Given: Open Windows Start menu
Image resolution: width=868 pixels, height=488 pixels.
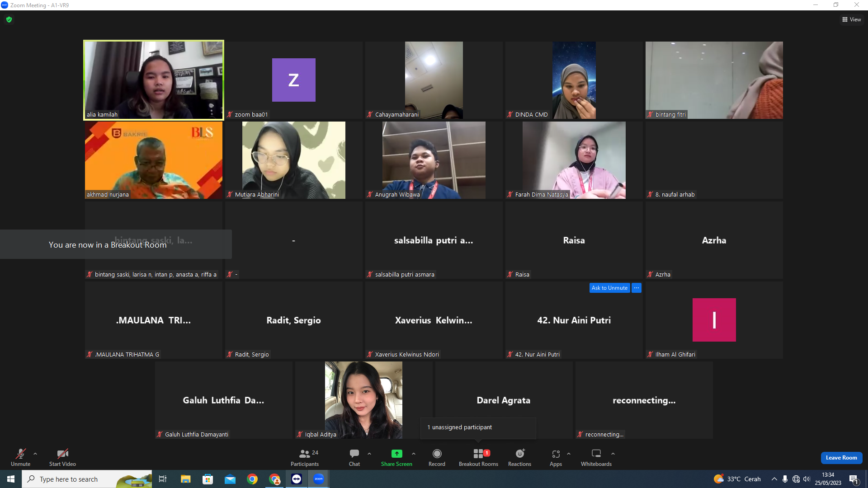Looking at the screenshot, I should click(x=11, y=479).
